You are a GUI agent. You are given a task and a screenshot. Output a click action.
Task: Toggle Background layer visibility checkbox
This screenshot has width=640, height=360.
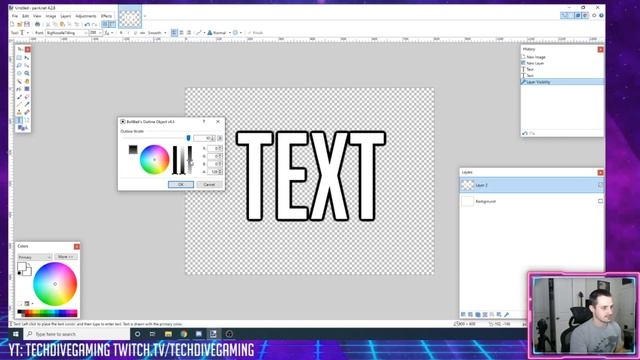click(600, 201)
